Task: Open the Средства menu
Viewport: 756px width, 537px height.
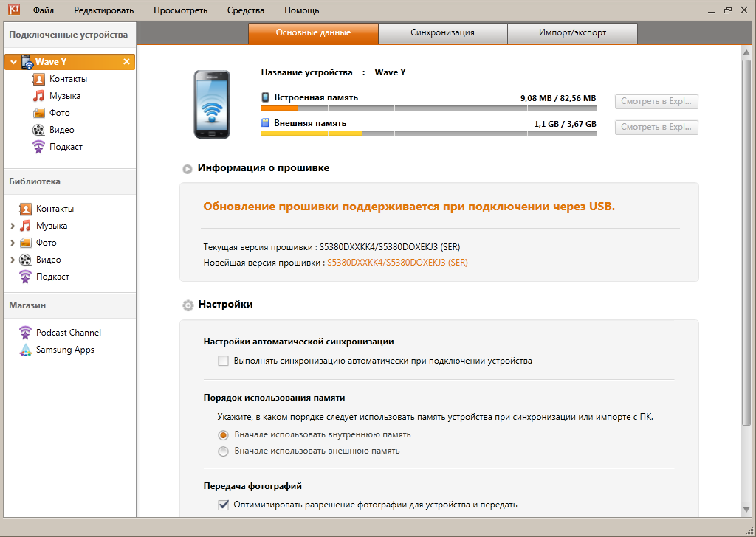Action: coord(246,10)
